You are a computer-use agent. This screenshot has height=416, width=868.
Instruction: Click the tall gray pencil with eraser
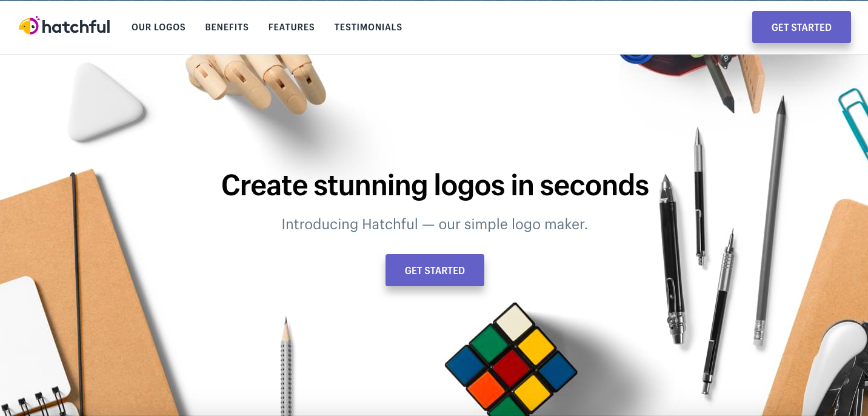point(770,221)
